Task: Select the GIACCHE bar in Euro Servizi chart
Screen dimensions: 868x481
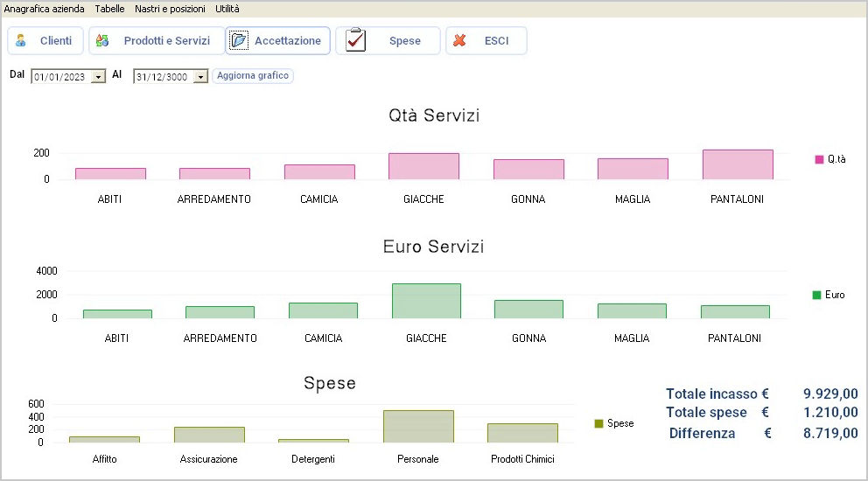Action: (x=426, y=301)
